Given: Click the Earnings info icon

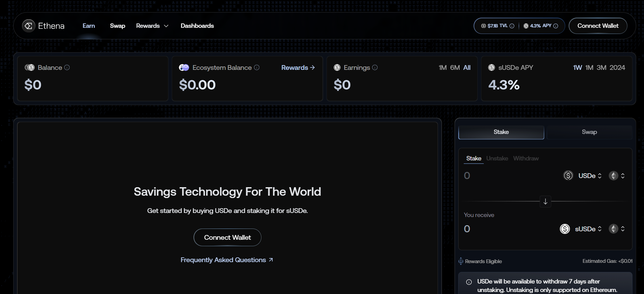Looking at the screenshot, I should pos(375,67).
